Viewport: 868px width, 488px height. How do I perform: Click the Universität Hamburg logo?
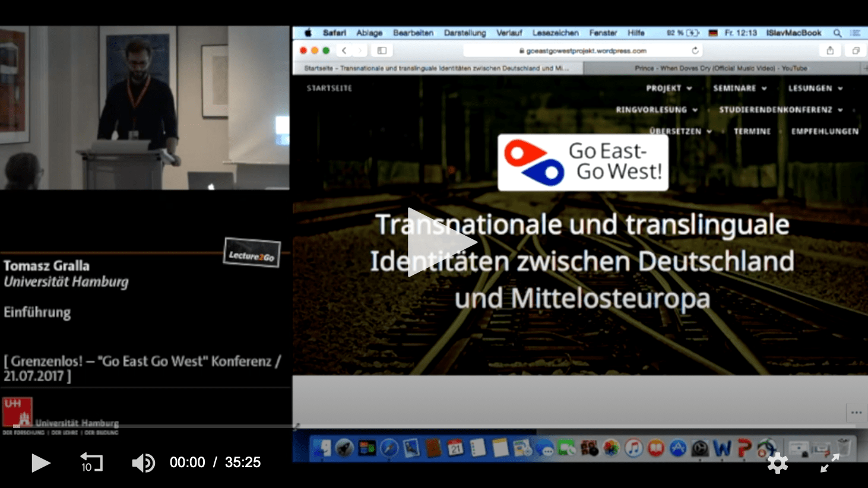coord(60,416)
